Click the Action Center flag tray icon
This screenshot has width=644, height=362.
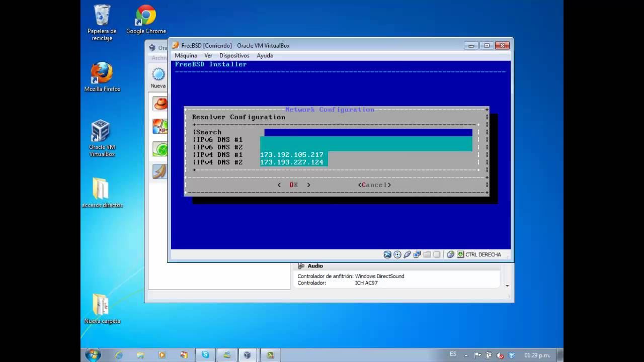(478, 355)
